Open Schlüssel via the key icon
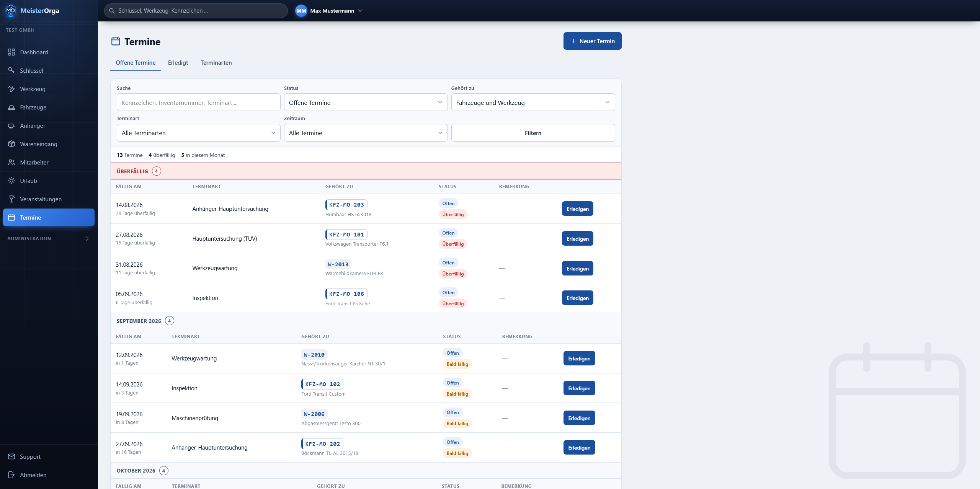 (11, 70)
